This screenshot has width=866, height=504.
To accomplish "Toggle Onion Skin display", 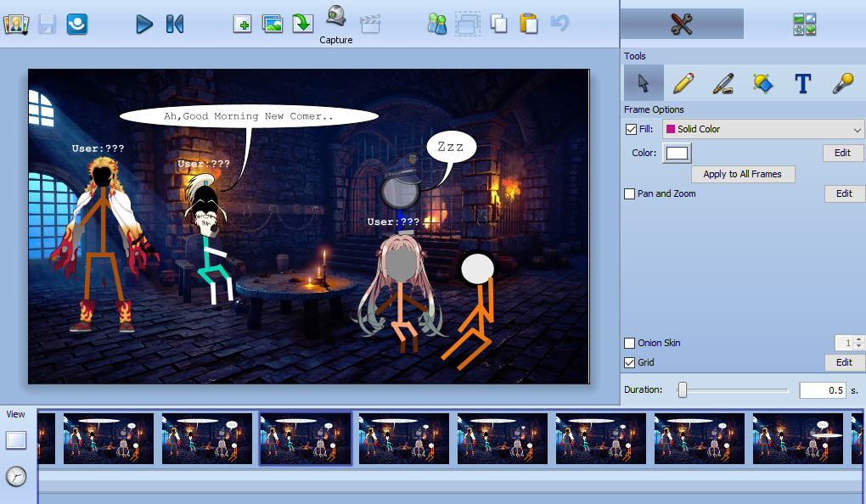I will point(628,343).
